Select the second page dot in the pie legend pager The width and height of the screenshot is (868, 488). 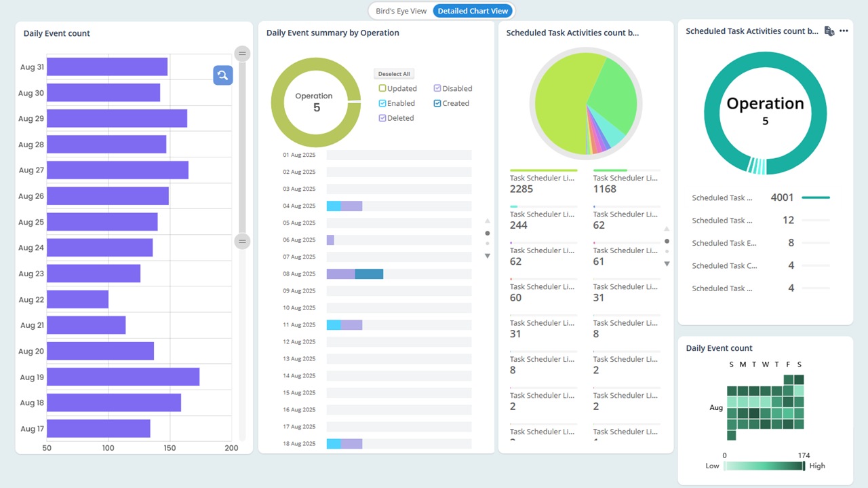pos(667,252)
